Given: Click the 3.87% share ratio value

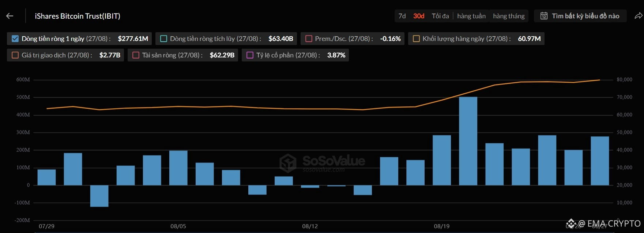Looking at the screenshot, I should [336, 55].
